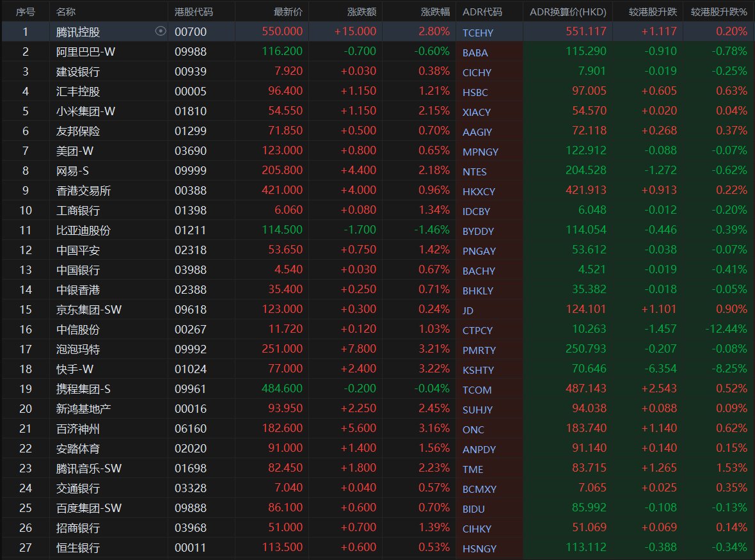Screen dimensions: 755x560
Task: Select the 快手-W row name
Action: tap(75, 369)
